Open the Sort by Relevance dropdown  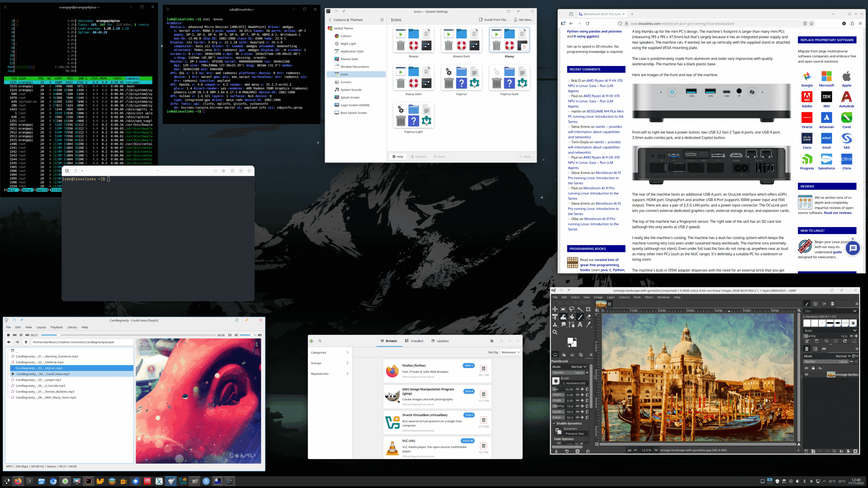tap(510, 352)
